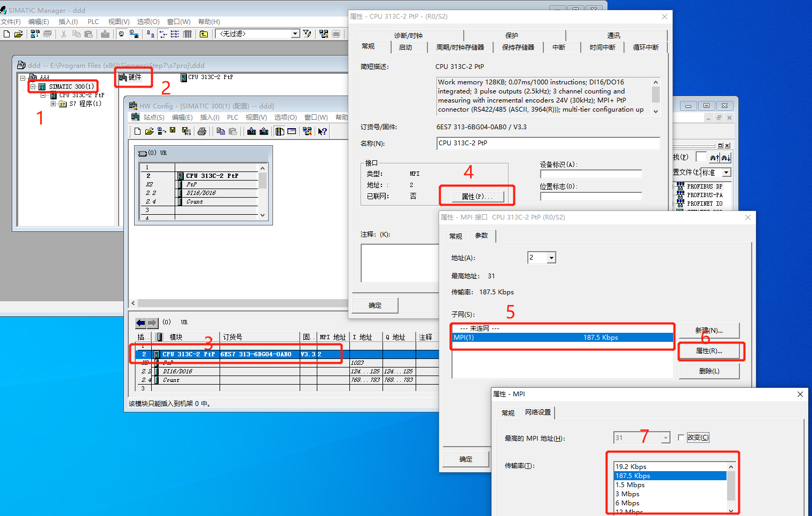
Task: Switch to 常规 tab in 属性 - MPI dialog
Action: point(508,413)
